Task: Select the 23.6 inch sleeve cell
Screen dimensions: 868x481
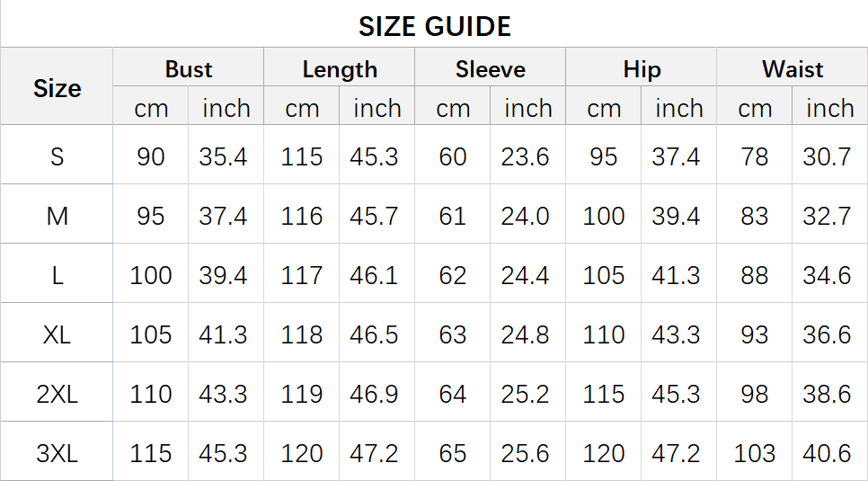Action: tap(526, 156)
